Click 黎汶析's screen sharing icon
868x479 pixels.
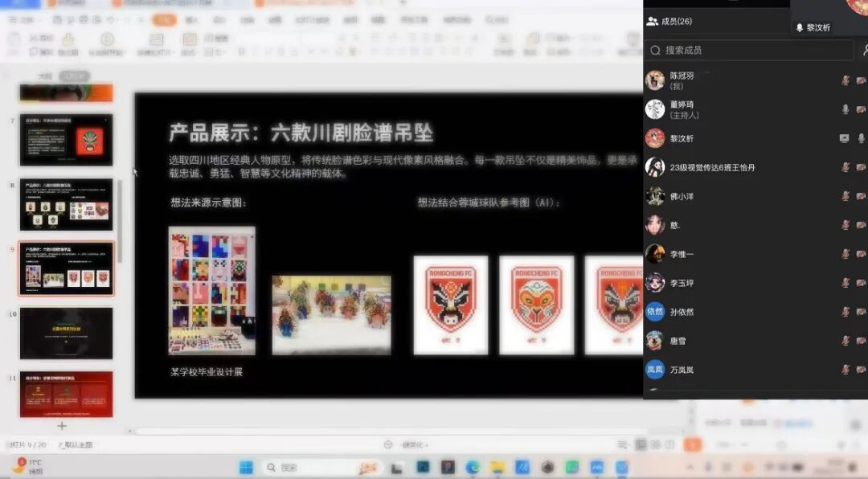point(844,138)
